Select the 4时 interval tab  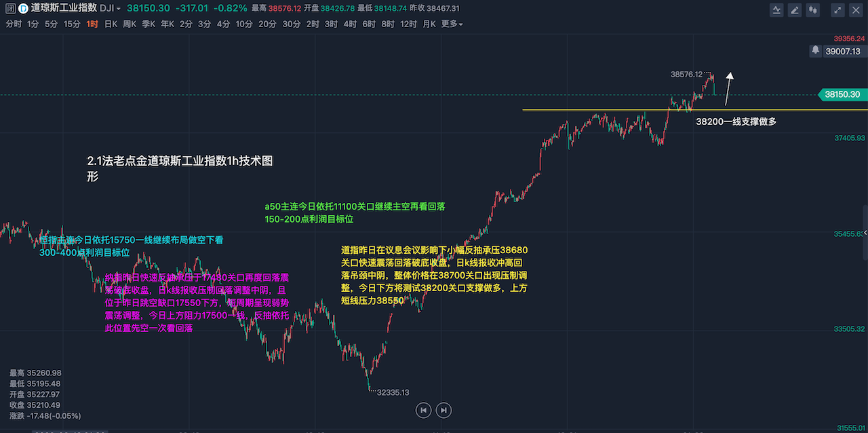click(x=350, y=24)
